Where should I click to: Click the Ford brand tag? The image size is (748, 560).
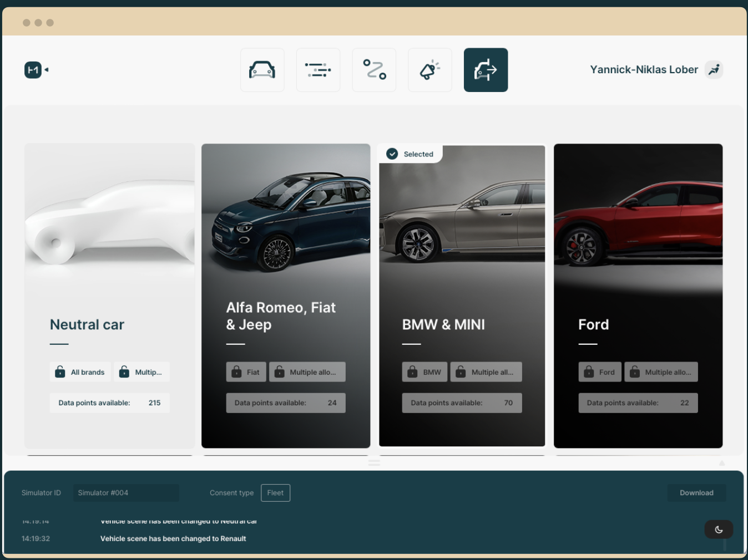click(x=600, y=372)
